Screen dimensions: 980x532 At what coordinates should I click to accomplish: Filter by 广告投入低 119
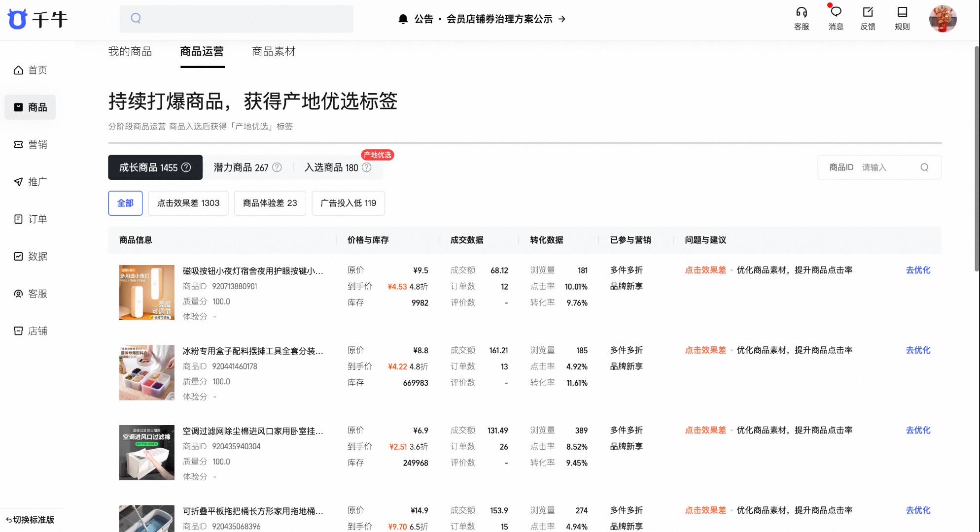pyautogui.click(x=349, y=203)
